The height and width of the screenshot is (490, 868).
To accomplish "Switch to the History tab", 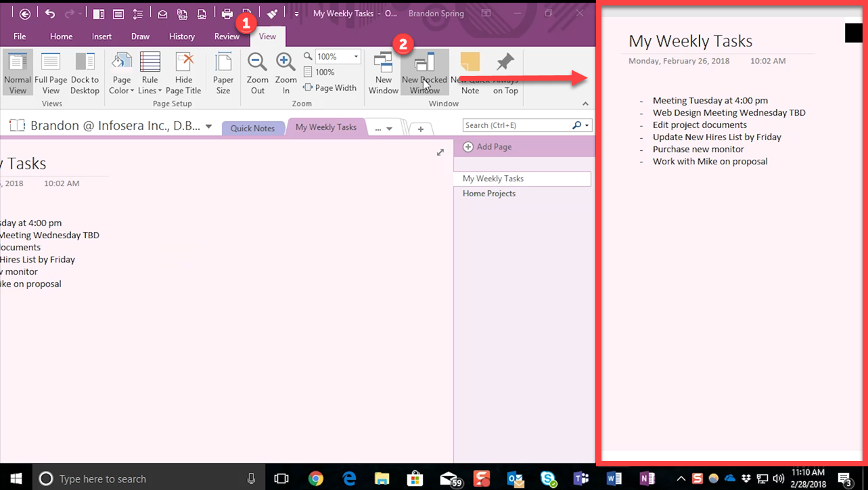I will click(181, 37).
